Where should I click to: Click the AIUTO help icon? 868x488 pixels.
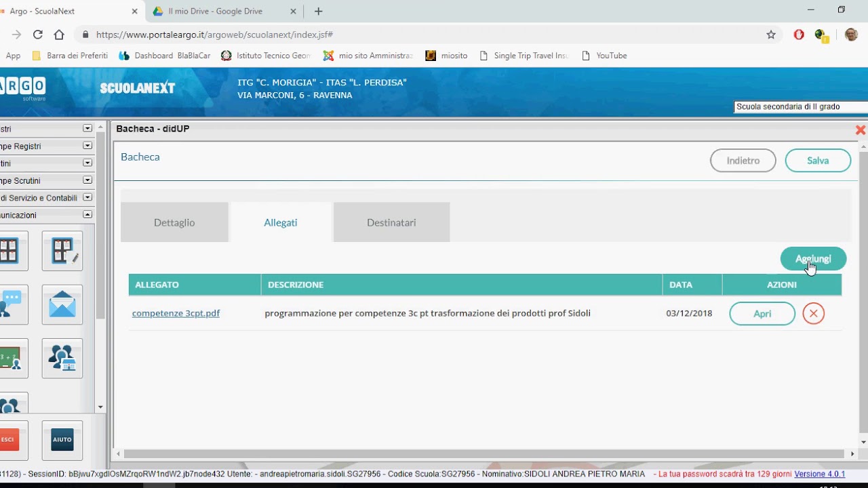tap(62, 440)
